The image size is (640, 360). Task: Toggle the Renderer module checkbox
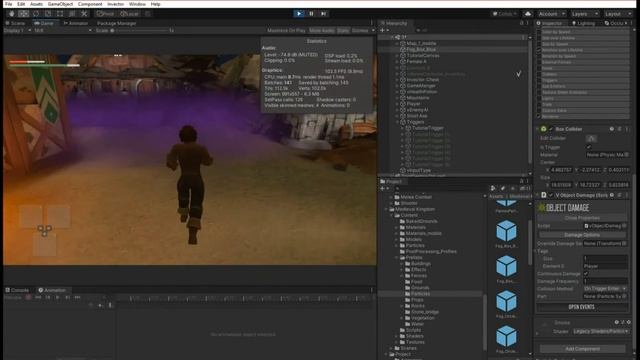click(x=539, y=117)
